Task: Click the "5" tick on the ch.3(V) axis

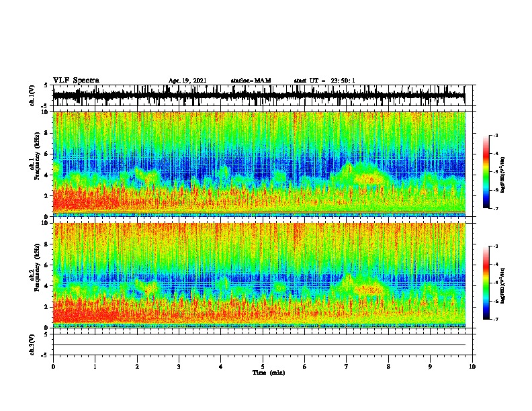Action: pos(46,334)
